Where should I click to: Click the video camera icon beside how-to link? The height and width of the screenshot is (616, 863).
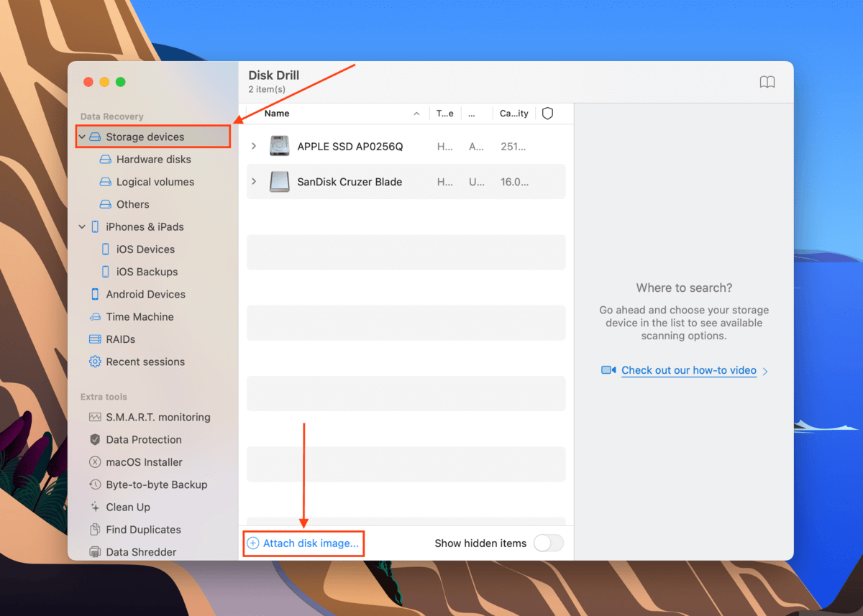pyautogui.click(x=608, y=370)
